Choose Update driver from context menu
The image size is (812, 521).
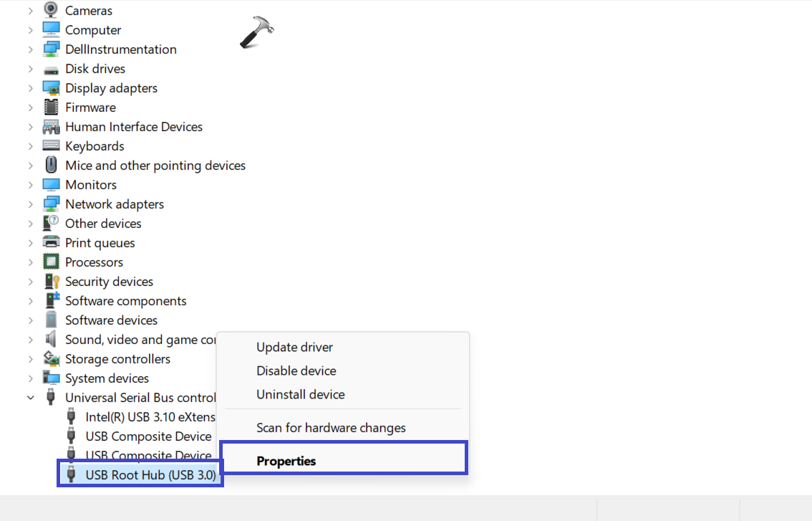[x=294, y=348]
